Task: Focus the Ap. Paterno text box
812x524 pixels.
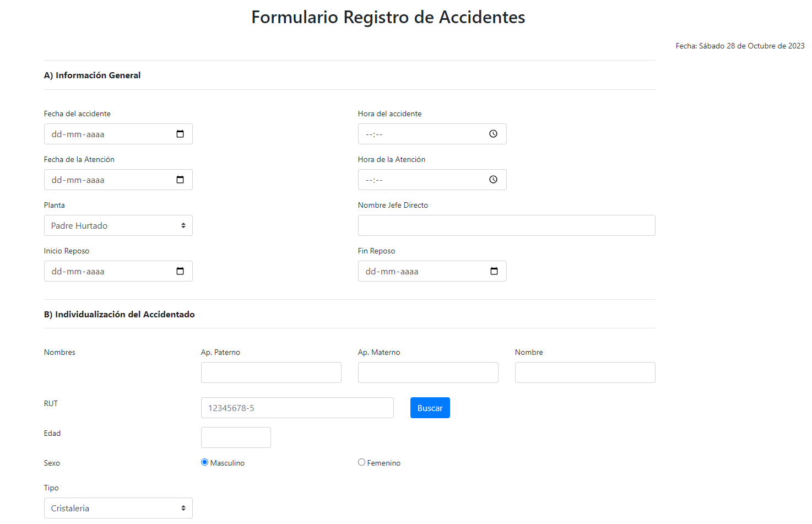Action: click(271, 372)
